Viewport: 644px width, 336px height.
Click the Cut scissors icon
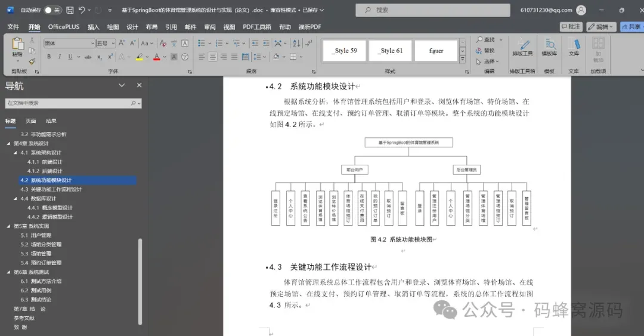pyautogui.click(x=32, y=41)
